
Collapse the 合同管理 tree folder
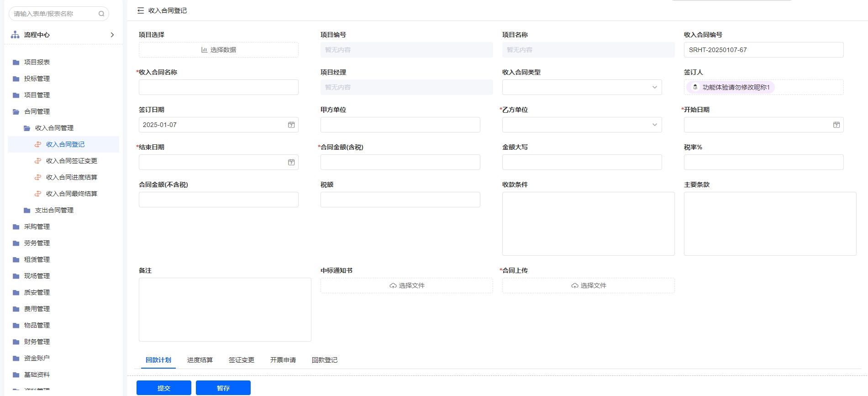pyautogui.click(x=16, y=111)
